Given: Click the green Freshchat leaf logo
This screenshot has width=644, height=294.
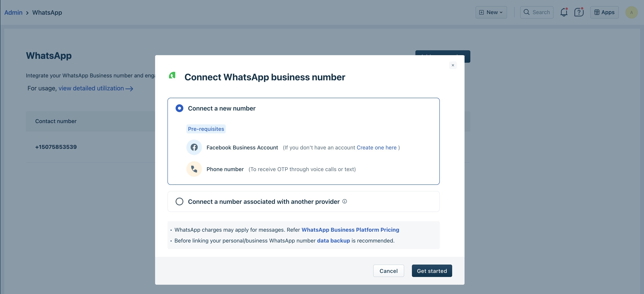Looking at the screenshot, I should coord(172,75).
